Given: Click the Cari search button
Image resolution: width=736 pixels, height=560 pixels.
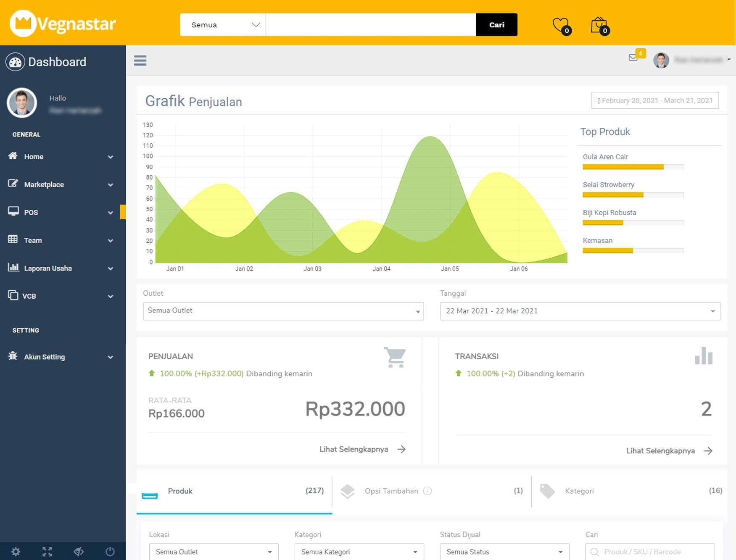Looking at the screenshot, I should pyautogui.click(x=496, y=25).
